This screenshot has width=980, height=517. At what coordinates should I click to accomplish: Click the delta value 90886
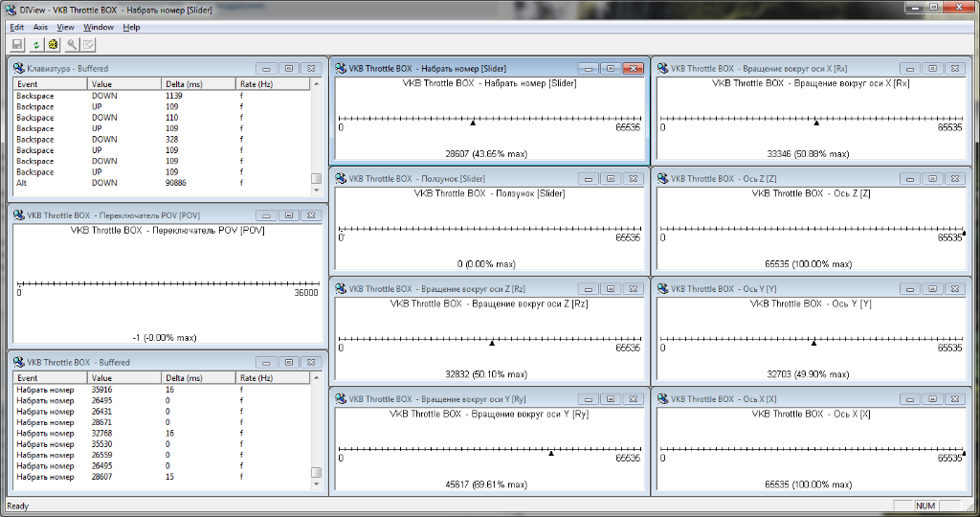176,183
